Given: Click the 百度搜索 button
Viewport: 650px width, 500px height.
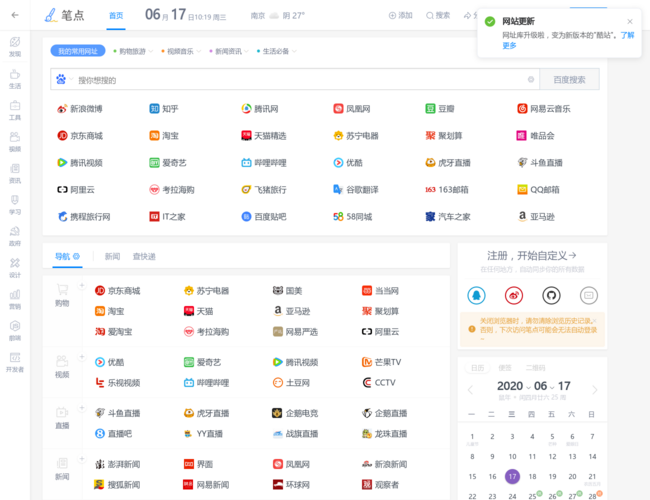Looking at the screenshot, I should tap(569, 79).
